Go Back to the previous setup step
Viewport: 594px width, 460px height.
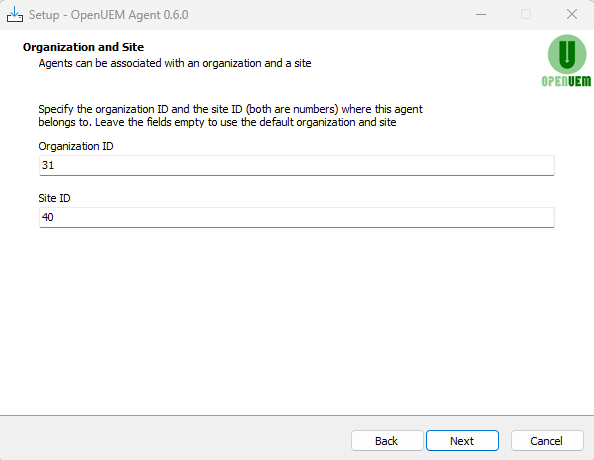click(387, 441)
